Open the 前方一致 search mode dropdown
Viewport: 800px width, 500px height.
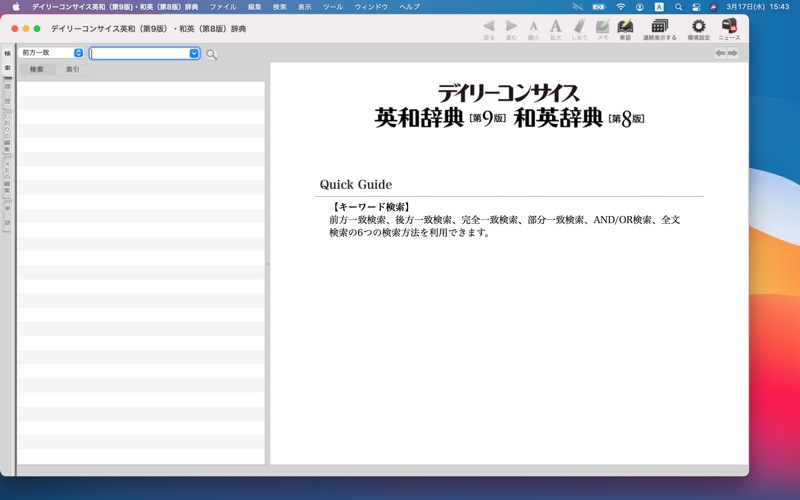[51, 53]
